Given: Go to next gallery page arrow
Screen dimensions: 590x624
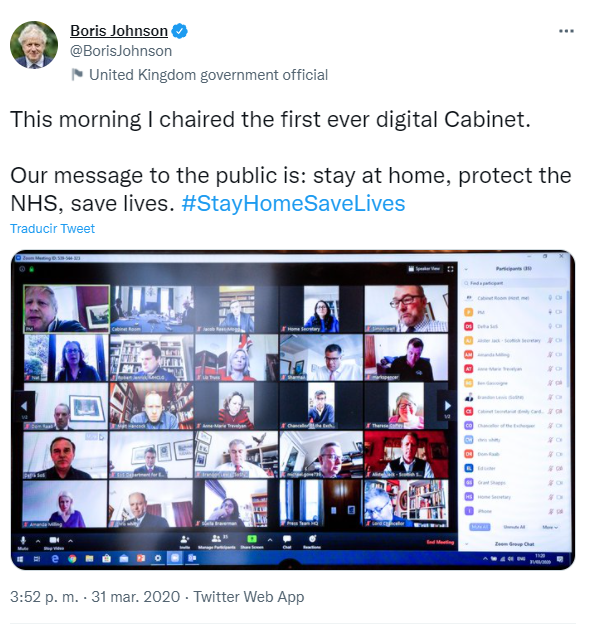Looking at the screenshot, I should pos(447,406).
